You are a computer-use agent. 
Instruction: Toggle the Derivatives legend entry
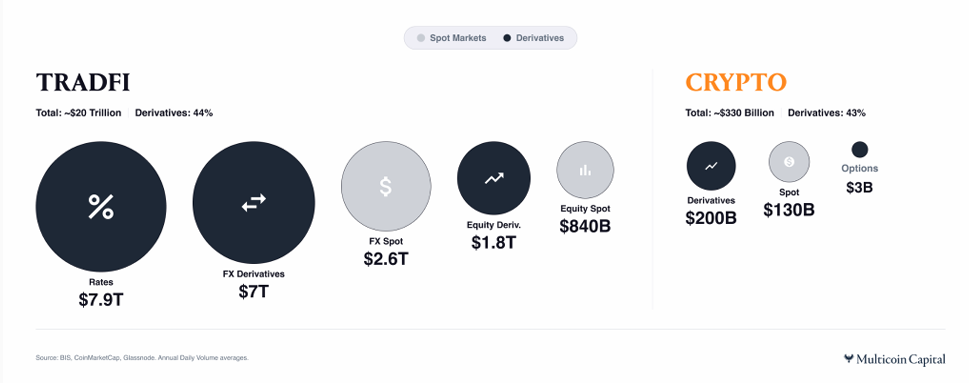coord(533,38)
